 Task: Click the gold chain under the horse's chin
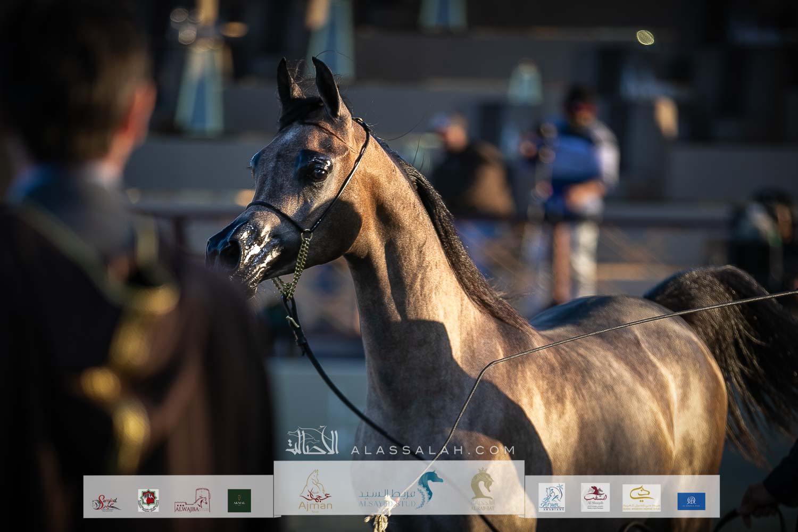coord(296,266)
